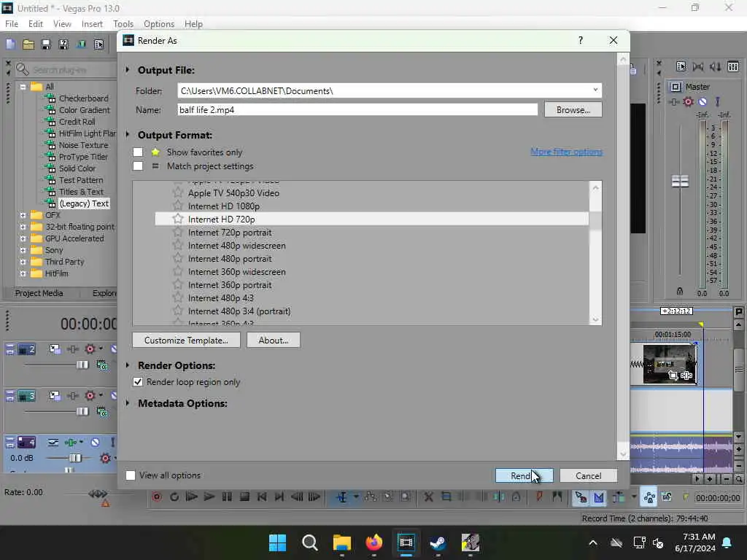
Task: Open Track FX on video track 3
Action: point(90,395)
